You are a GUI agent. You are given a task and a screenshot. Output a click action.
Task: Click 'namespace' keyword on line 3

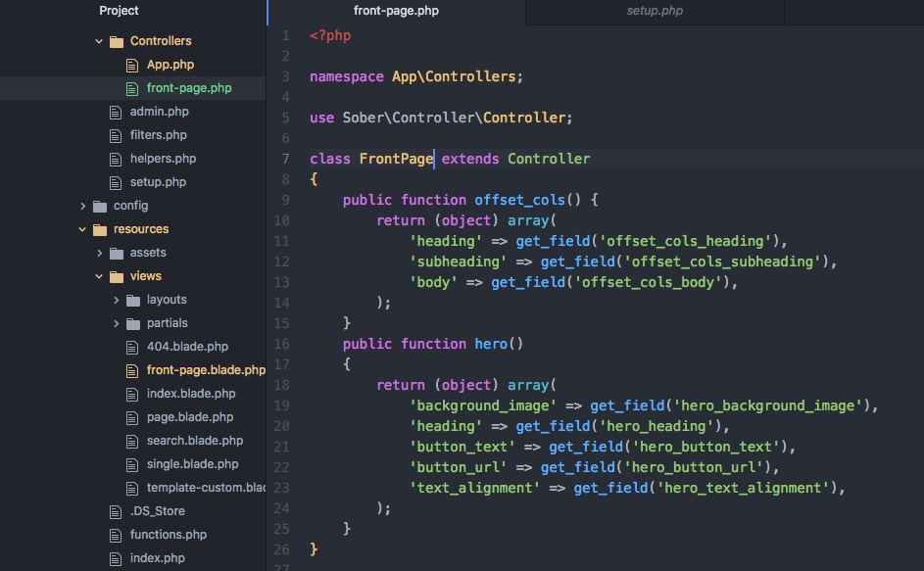[x=347, y=76]
